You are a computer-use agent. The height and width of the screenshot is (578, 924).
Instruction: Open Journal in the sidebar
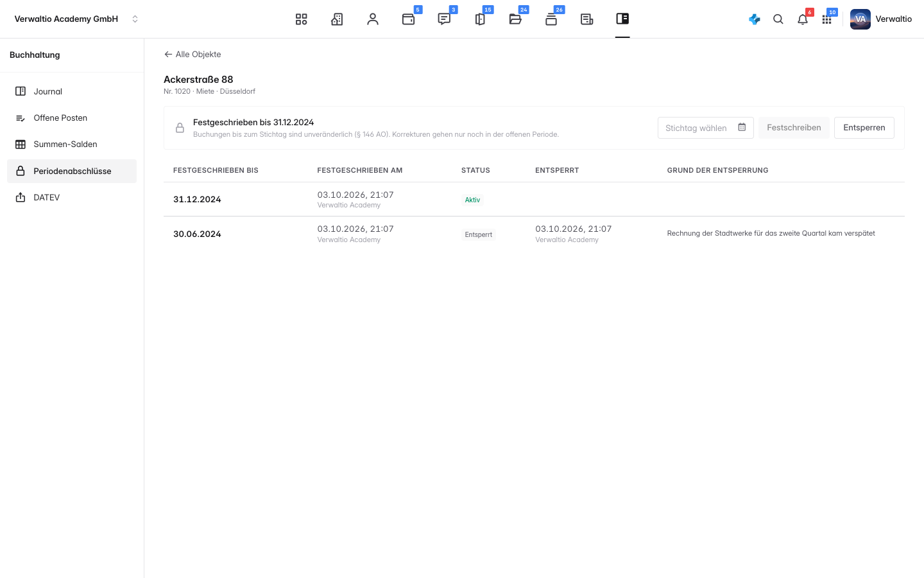(72, 91)
